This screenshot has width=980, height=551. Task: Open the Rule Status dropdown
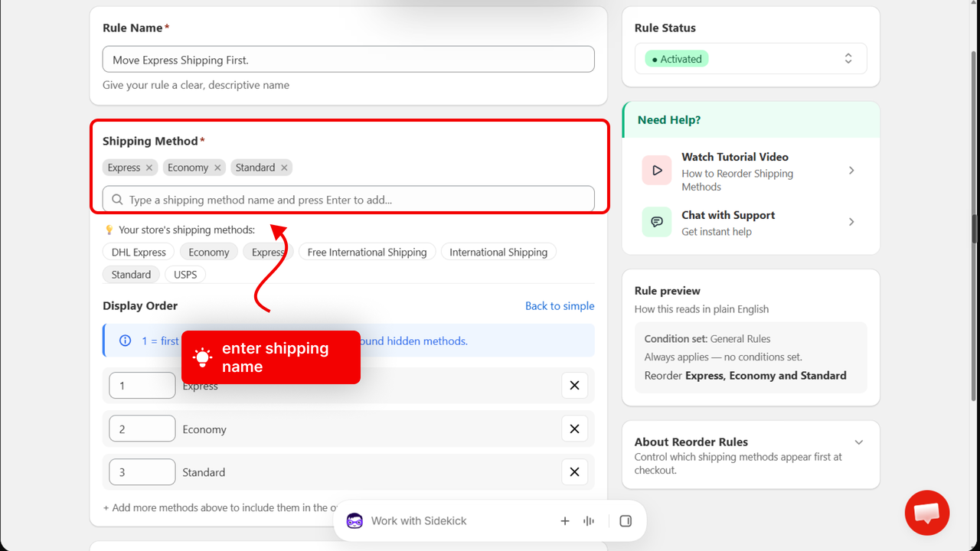coord(751,59)
